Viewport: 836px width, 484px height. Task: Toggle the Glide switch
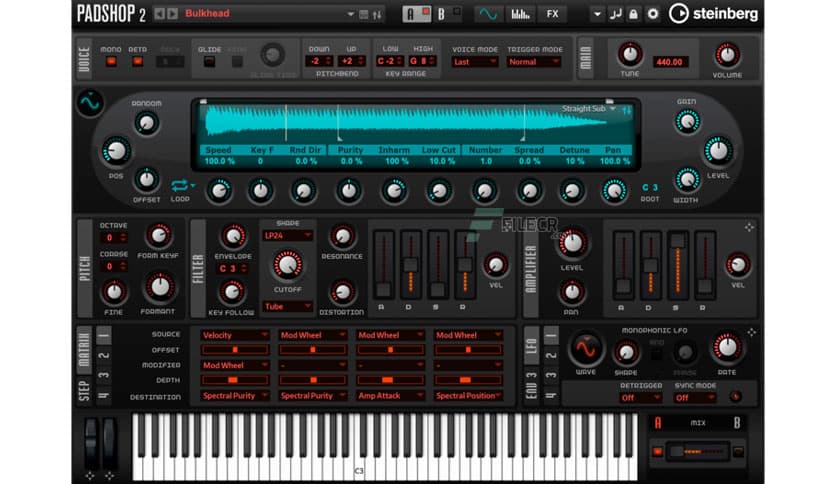(210, 61)
